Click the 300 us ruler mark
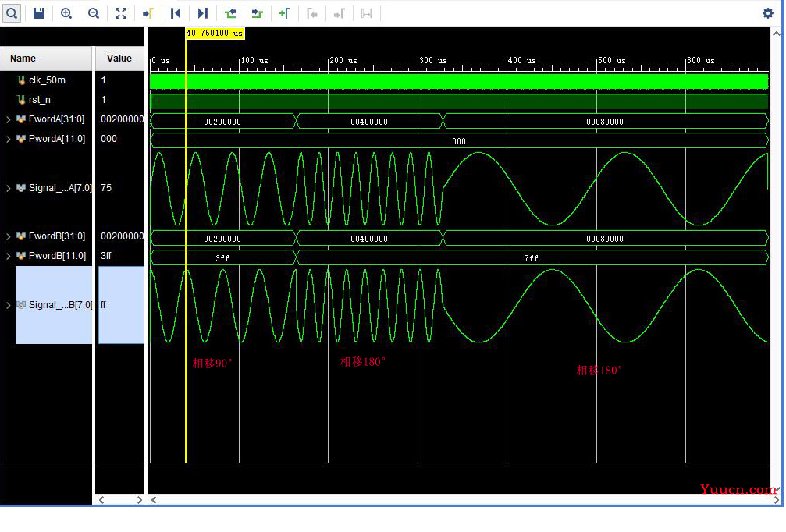Image resolution: width=786 pixels, height=532 pixels. [433, 60]
